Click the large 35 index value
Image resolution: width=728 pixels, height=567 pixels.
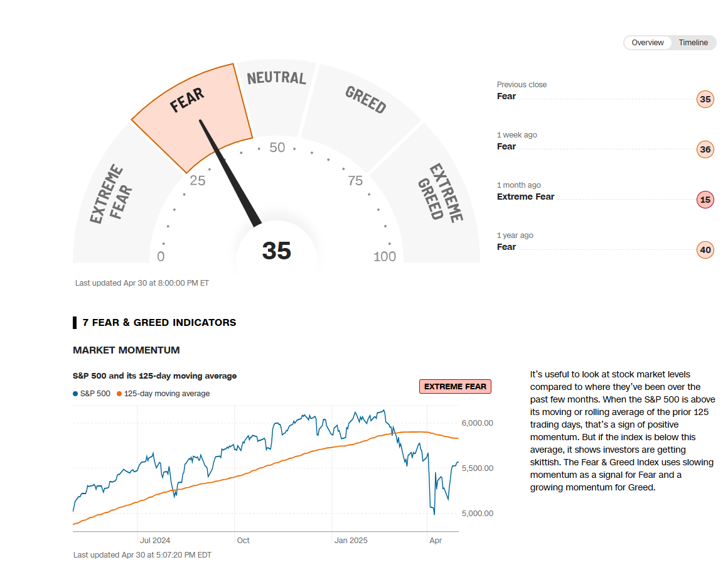(x=277, y=251)
